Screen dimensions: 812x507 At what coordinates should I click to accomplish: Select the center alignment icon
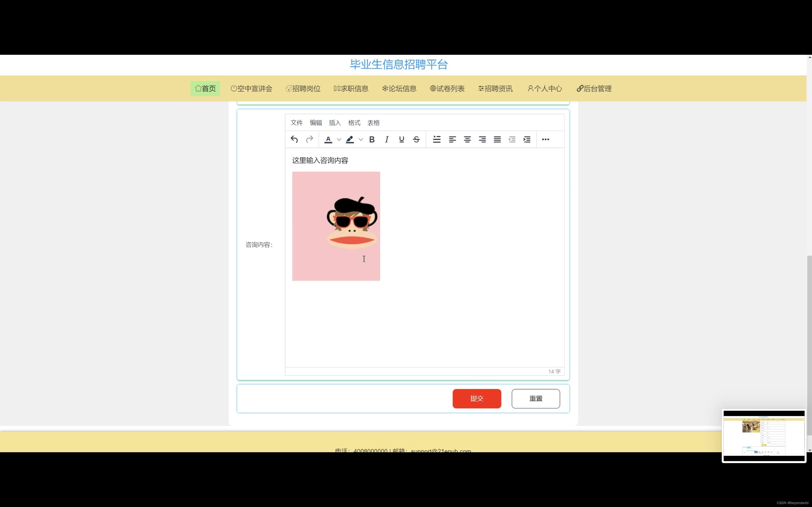(x=467, y=139)
